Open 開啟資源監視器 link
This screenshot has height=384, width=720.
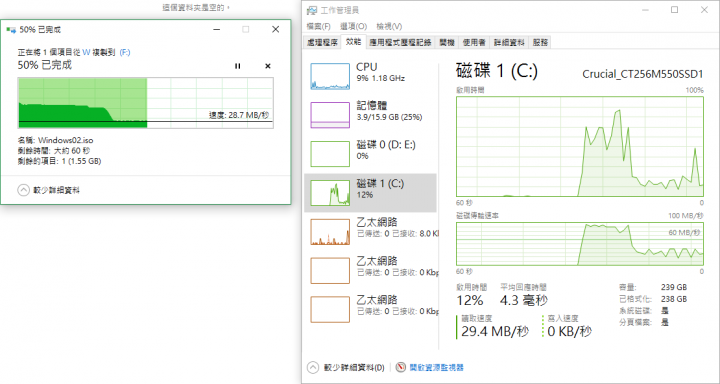pyautogui.click(x=437, y=367)
